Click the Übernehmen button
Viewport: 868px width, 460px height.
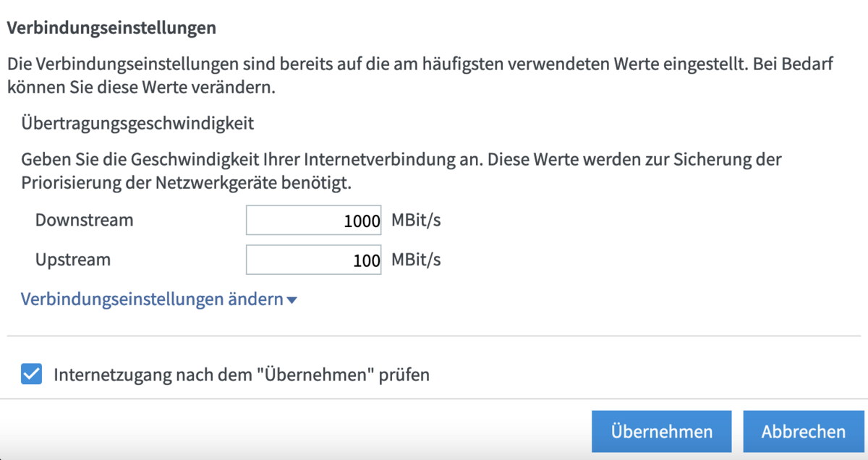click(x=661, y=432)
